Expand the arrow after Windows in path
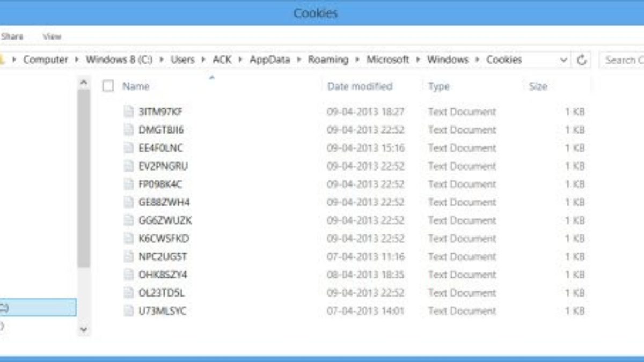The height and width of the screenshot is (362, 644). pyautogui.click(x=478, y=60)
